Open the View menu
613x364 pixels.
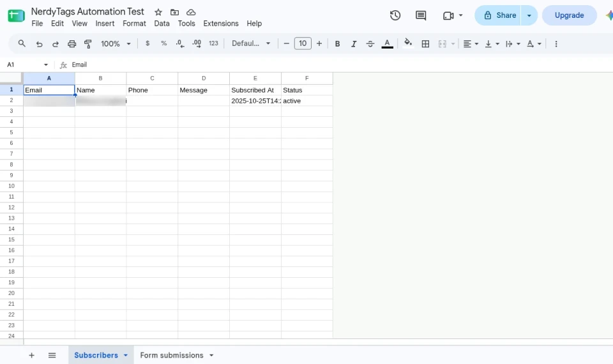[79, 24]
